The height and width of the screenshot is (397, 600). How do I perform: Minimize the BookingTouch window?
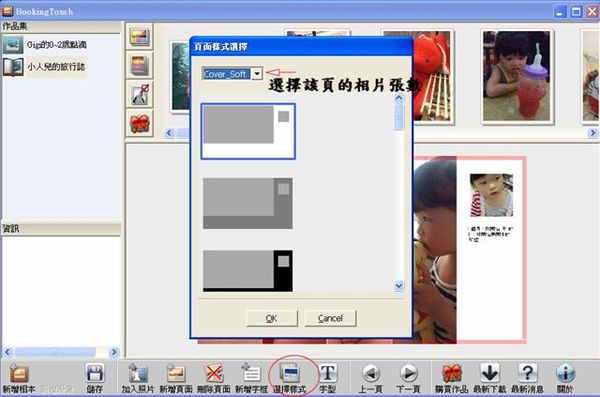point(560,11)
